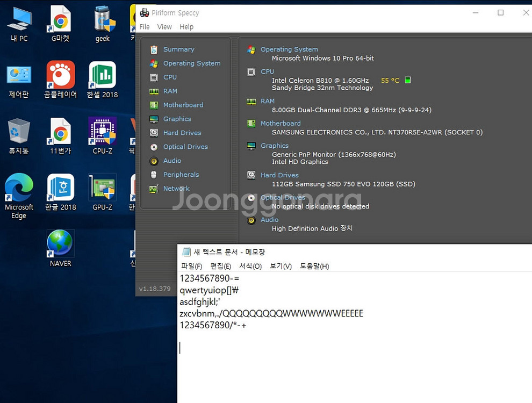
Task: Open the CPU heading link in summary
Action: click(268, 71)
